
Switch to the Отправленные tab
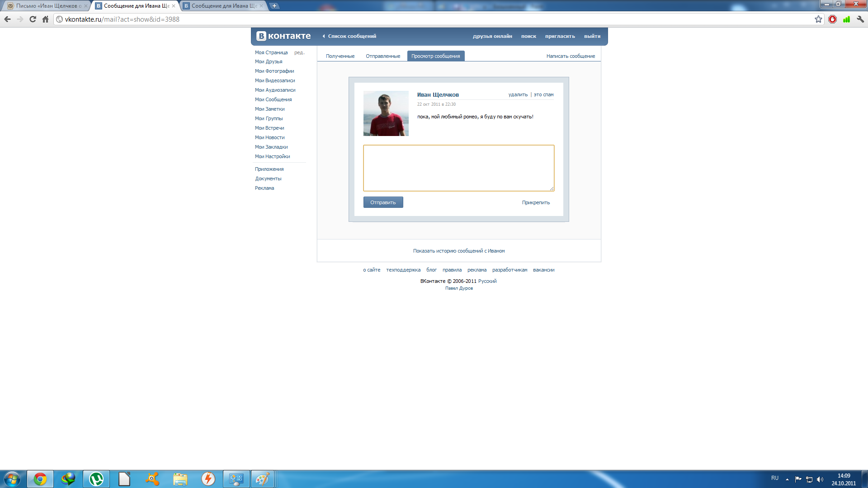pos(383,56)
